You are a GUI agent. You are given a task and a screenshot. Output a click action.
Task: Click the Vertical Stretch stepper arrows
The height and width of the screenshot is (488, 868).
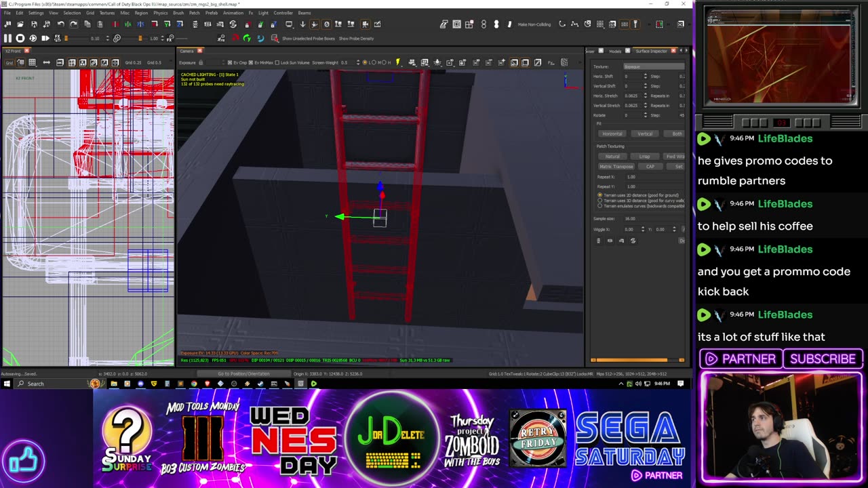pos(646,106)
